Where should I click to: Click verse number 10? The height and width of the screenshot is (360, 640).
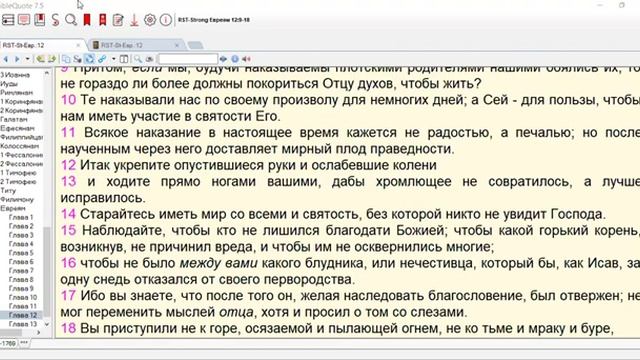pos(69,100)
